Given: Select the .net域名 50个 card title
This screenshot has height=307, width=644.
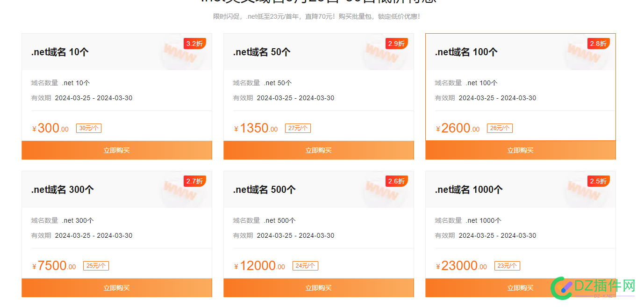Looking at the screenshot, I should 262,52.
